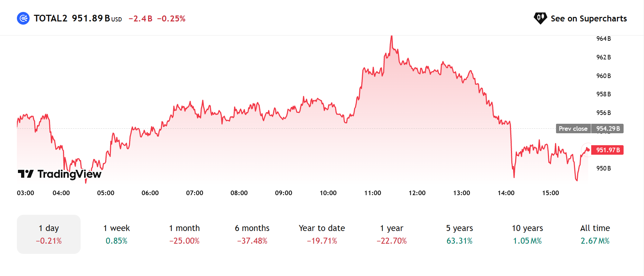Image resolution: width=644 pixels, height=276 pixels.
Task: Click the 14:00 time axis label
Action: point(506,193)
